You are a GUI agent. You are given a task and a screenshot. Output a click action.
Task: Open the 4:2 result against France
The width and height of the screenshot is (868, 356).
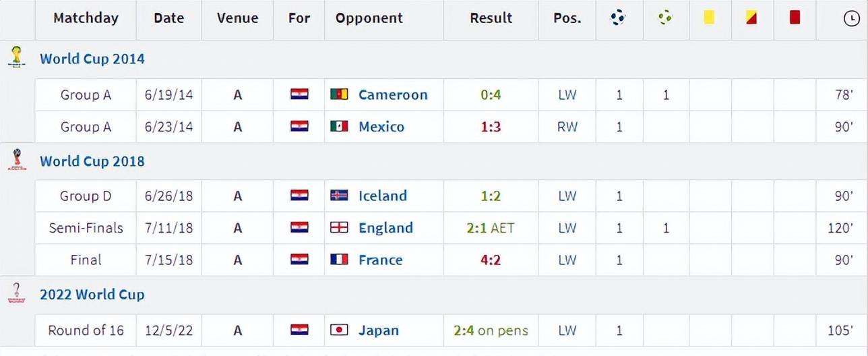coord(491,260)
